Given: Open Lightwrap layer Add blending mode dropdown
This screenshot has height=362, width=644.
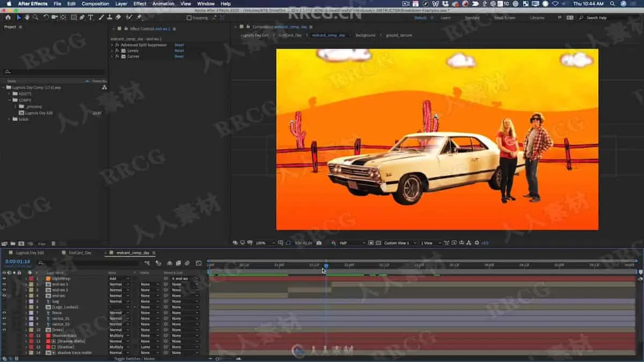Looking at the screenshot, I should (x=120, y=279).
